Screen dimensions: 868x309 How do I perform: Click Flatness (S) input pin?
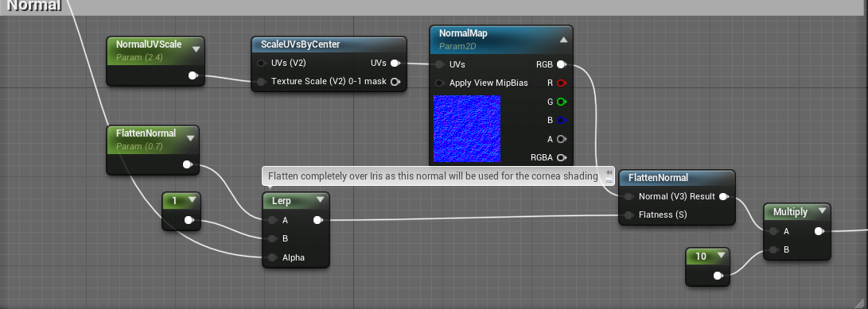(x=629, y=215)
